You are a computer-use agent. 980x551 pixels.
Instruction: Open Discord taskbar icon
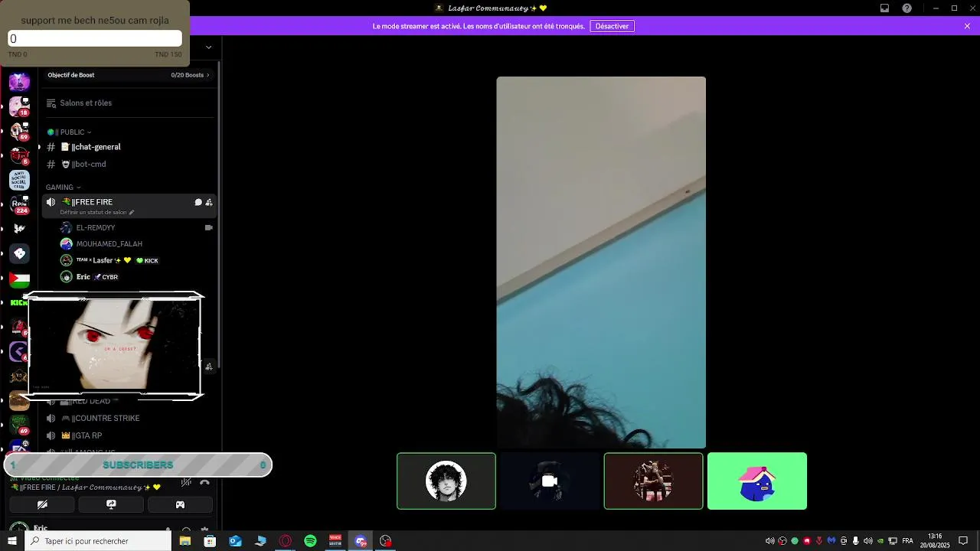pyautogui.click(x=361, y=541)
